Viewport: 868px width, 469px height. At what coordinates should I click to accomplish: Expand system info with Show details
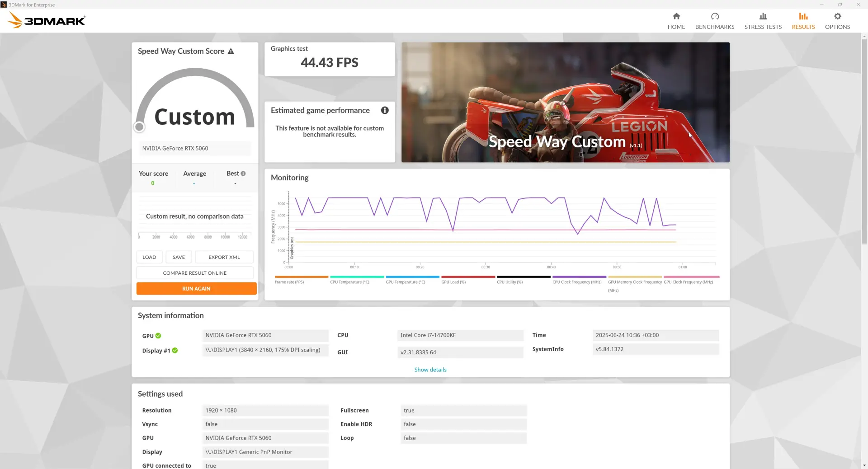coord(430,370)
